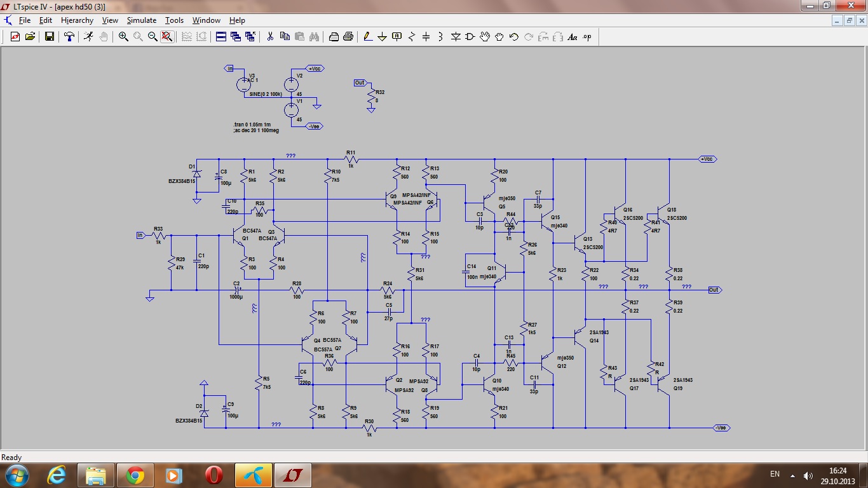Run the simulation with running-man icon

coord(88,37)
